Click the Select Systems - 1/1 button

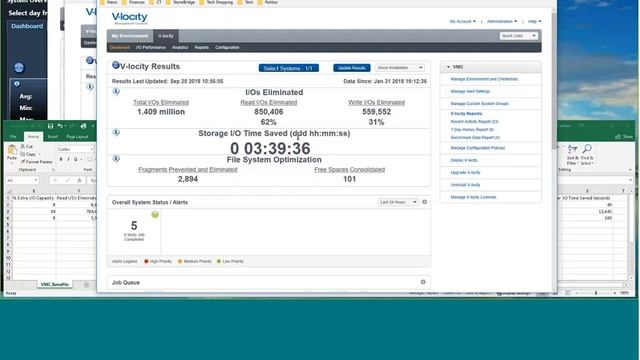[289, 68]
